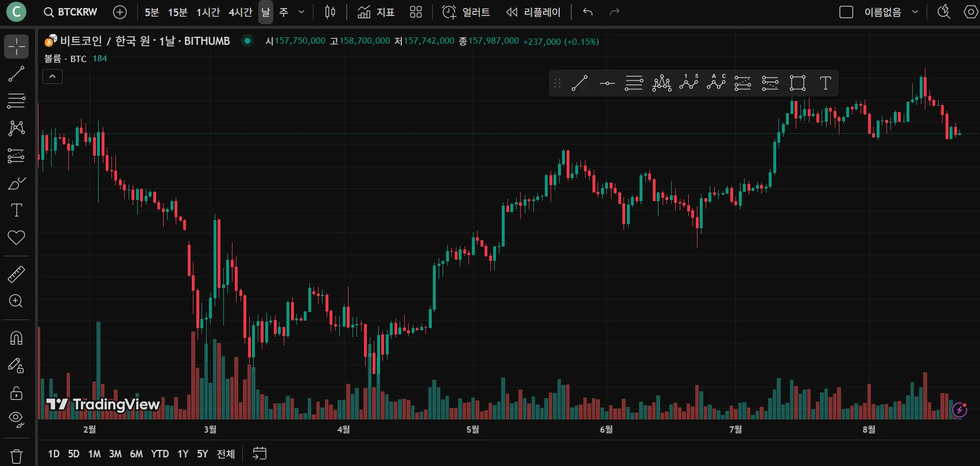Viewport: 980px width, 466px height.
Task: Open candlestick chart style selector
Action: 330,12
